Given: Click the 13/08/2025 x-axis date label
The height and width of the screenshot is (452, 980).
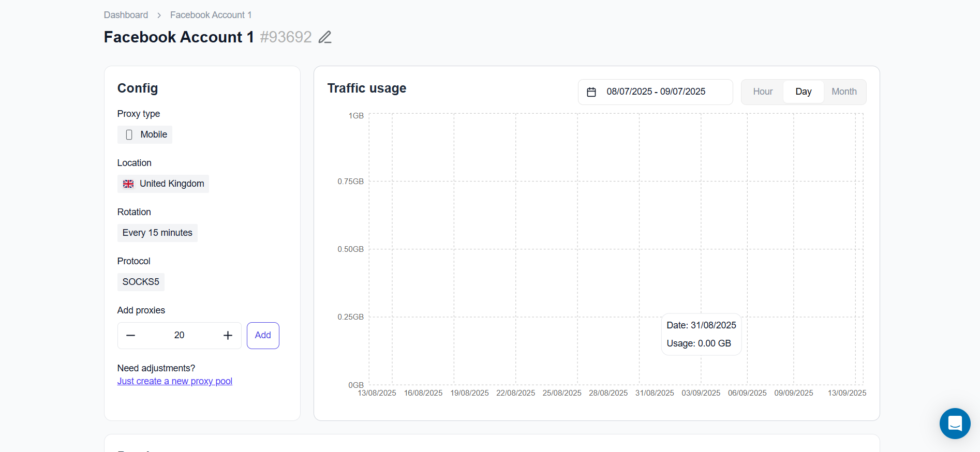Looking at the screenshot, I should coord(377,393).
